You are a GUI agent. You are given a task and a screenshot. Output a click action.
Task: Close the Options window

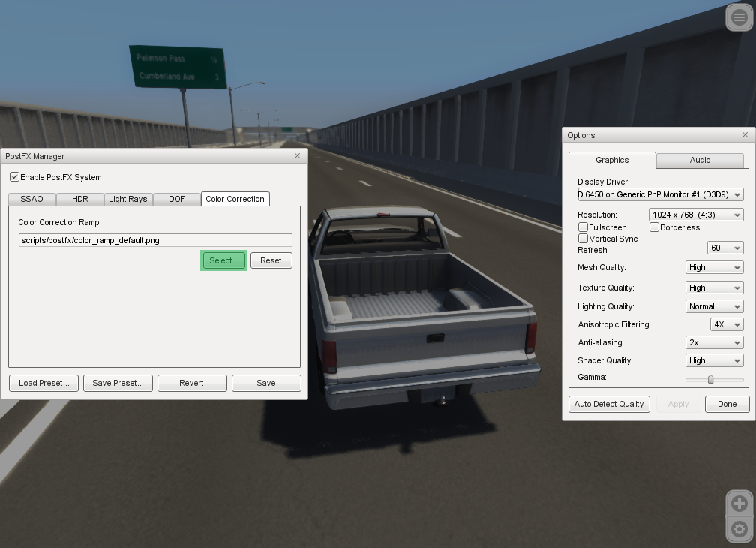click(x=745, y=134)
